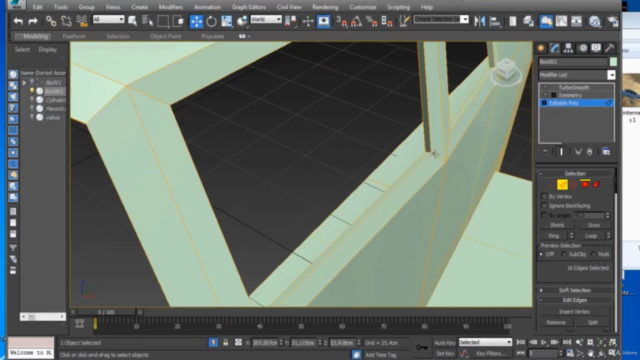Enable the By Vertex checkbox
This screenshot has height=360, width=640.
point(544,196)
